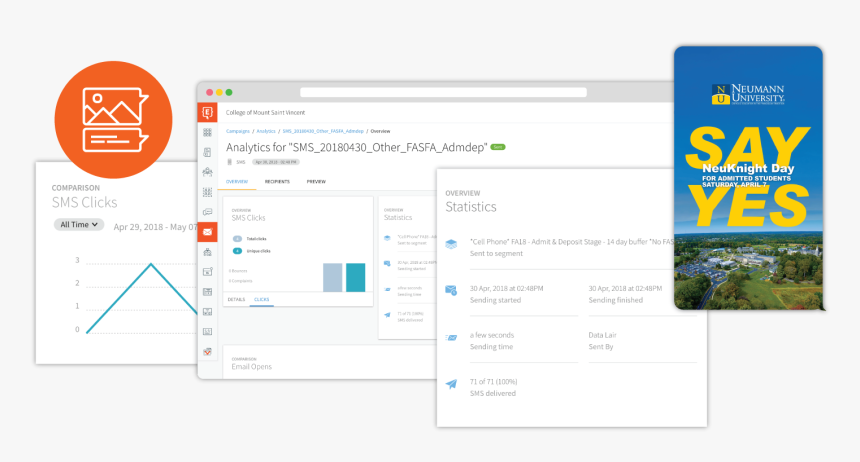Select the people group icon in the sidebar

(207, 172)
